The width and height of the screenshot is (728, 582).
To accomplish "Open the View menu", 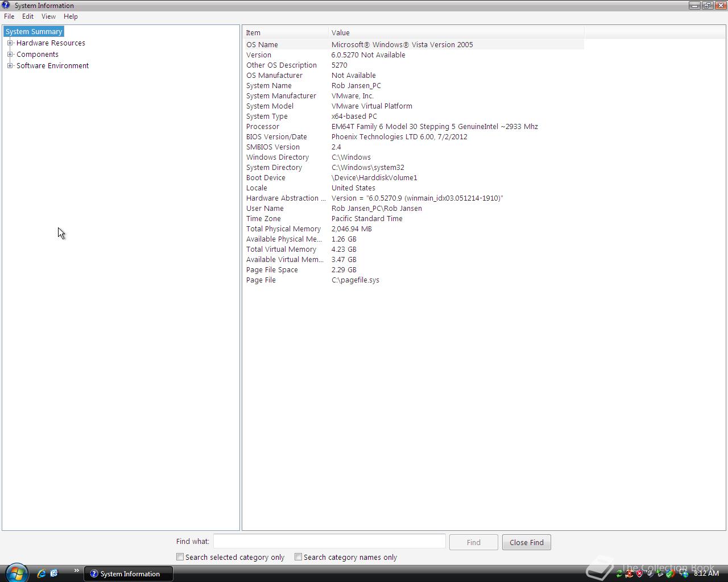I will click(48, 16).
